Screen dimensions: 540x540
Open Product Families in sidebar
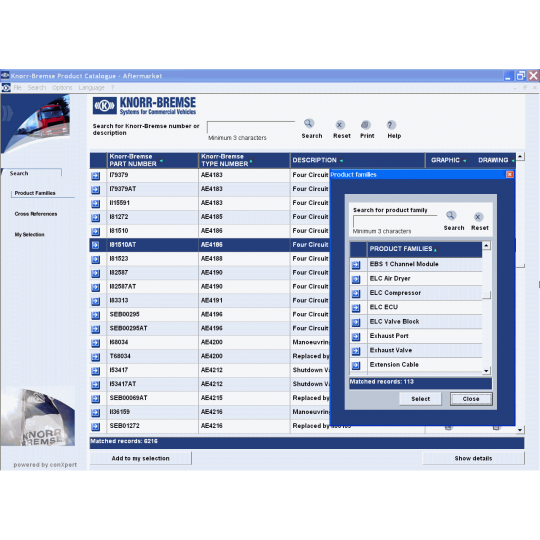click(x=35, y=193)
